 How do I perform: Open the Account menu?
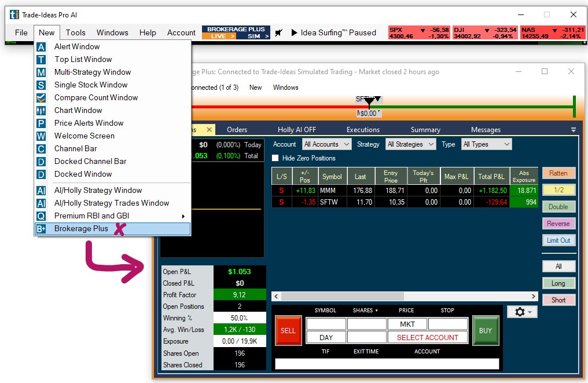click(x=181, y=32)
